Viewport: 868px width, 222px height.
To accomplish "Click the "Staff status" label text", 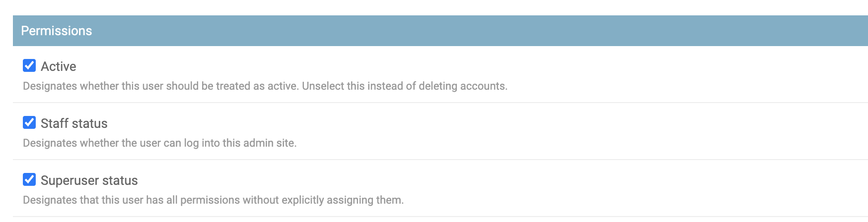I will (x=74, y=123).
